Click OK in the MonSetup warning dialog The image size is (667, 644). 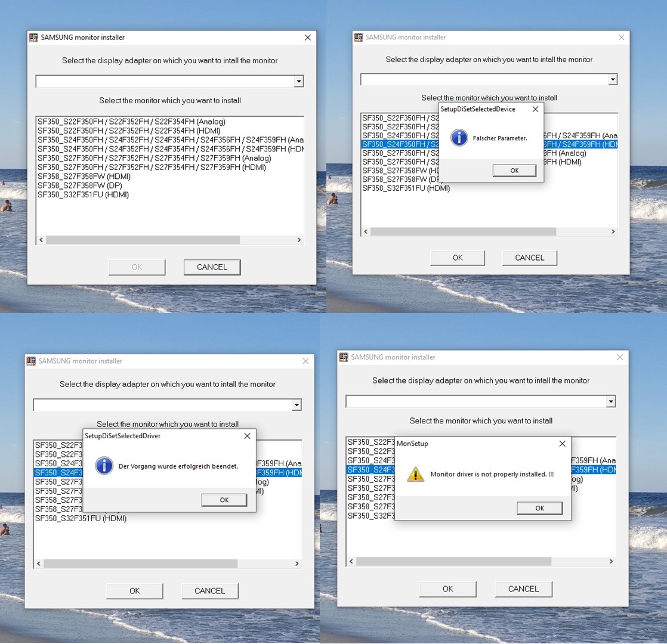pyautogui.click(x=540, y=508)
